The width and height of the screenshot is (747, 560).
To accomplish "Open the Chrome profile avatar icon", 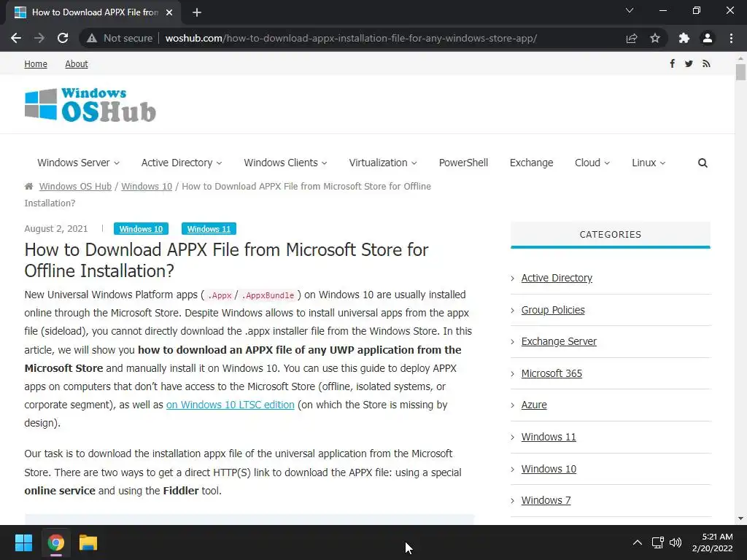I will tap(708, 38).
